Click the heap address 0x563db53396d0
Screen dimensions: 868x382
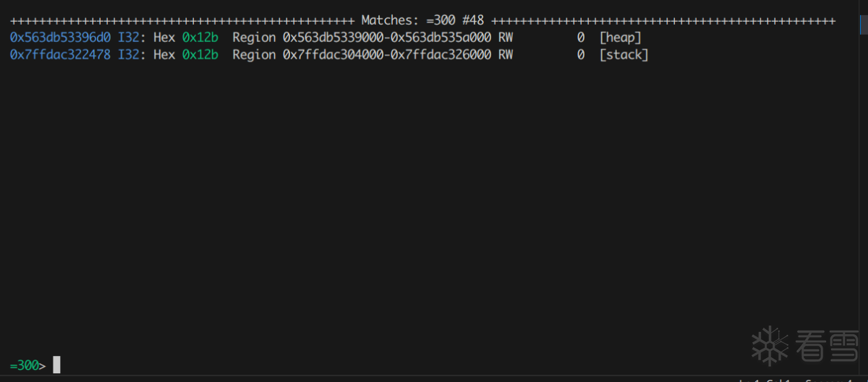point(60,38)
